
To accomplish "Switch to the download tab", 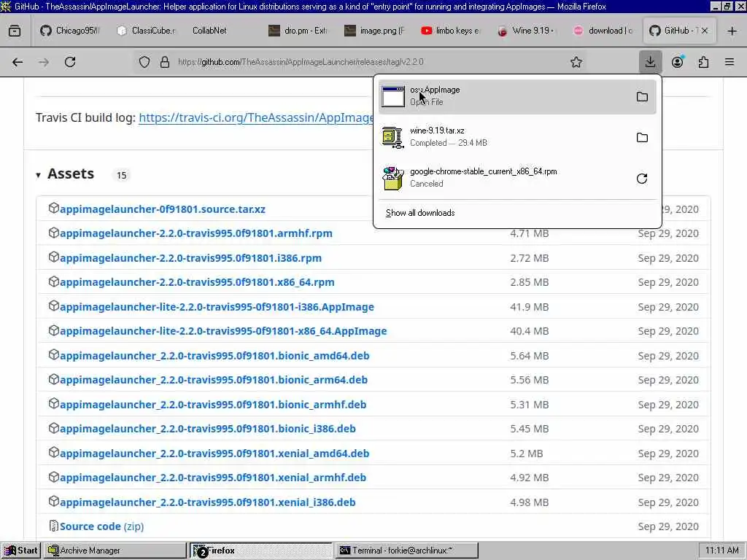I will click(x=603, y=31).
